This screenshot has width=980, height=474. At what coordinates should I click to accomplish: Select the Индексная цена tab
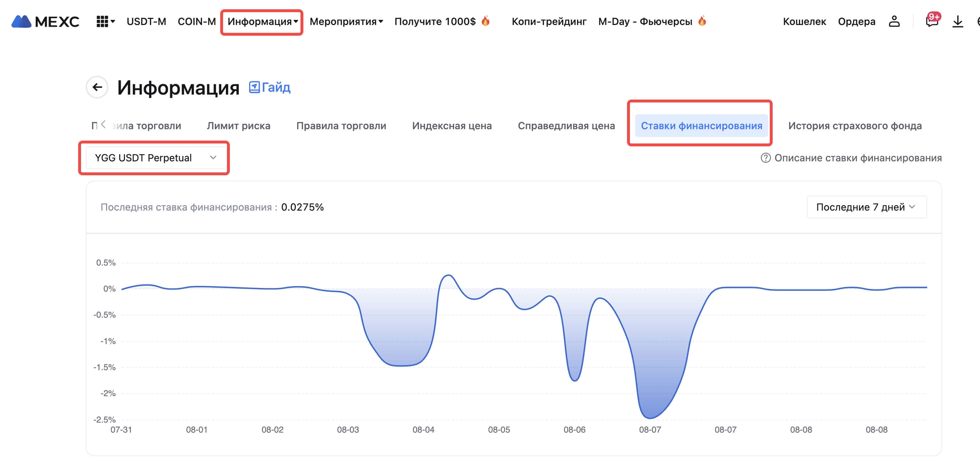451,126
